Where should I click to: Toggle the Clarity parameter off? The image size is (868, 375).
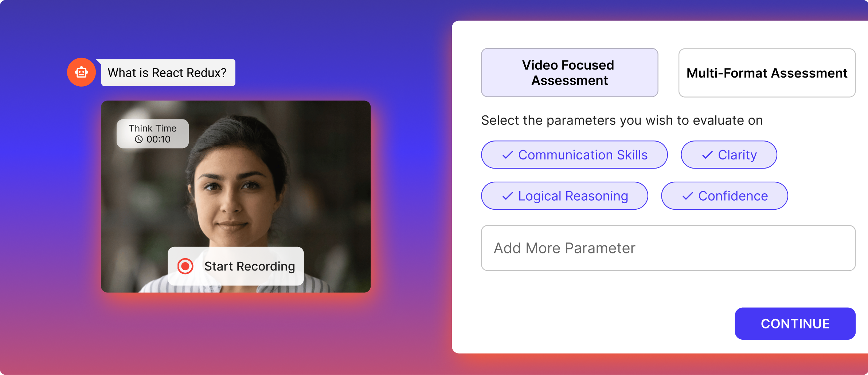pos(729,155)
